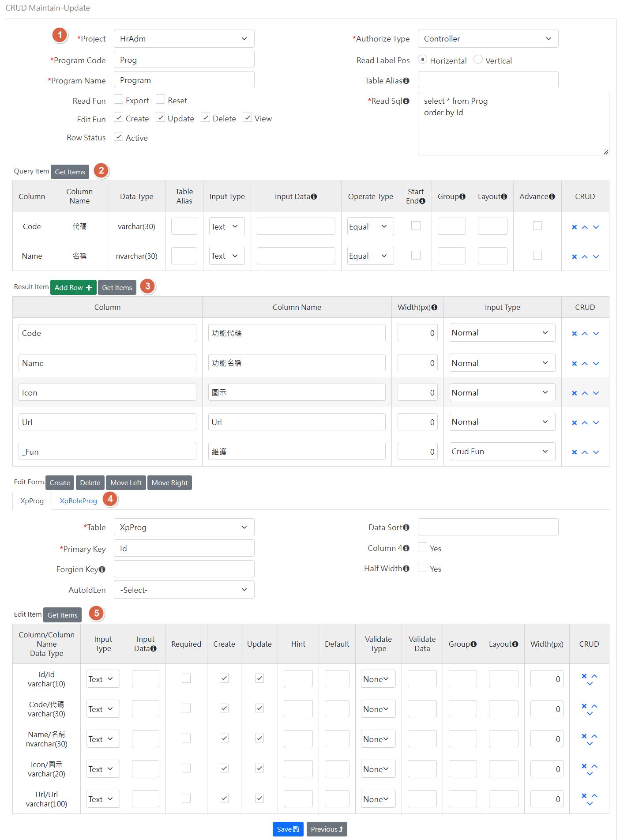Delete the _Fun result item row

[574, 452]
